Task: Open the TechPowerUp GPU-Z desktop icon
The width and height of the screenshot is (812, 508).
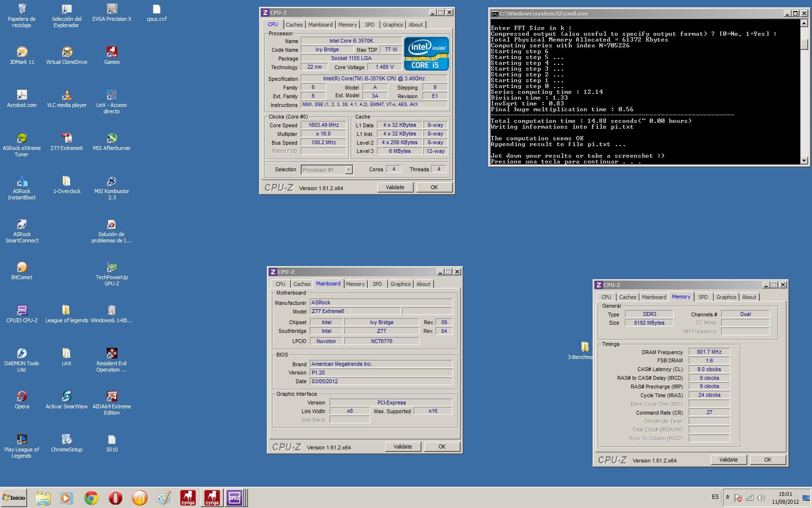Action: 112,274
